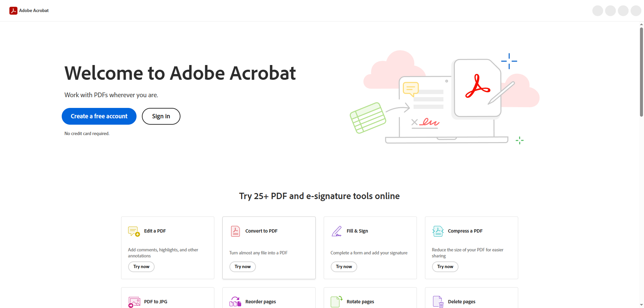Click the PDF to JPG image icon
This screenshot has height=308, width=644.
134,302
